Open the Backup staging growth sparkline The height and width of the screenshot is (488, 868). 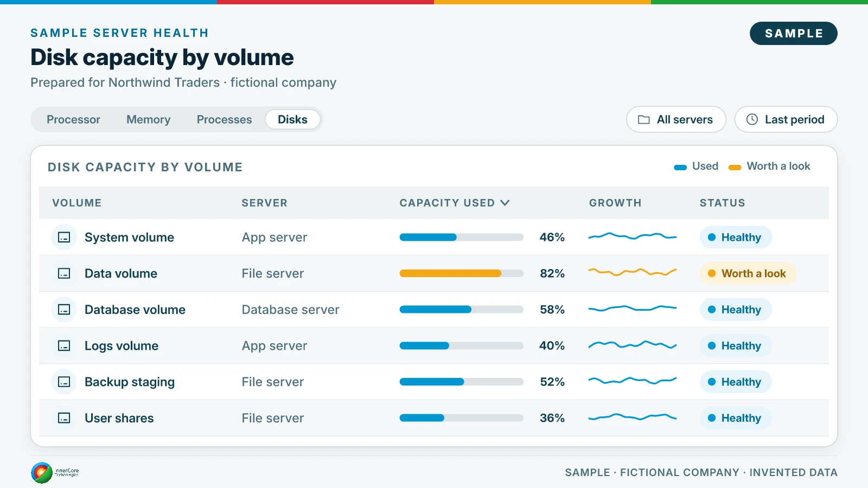633,381
